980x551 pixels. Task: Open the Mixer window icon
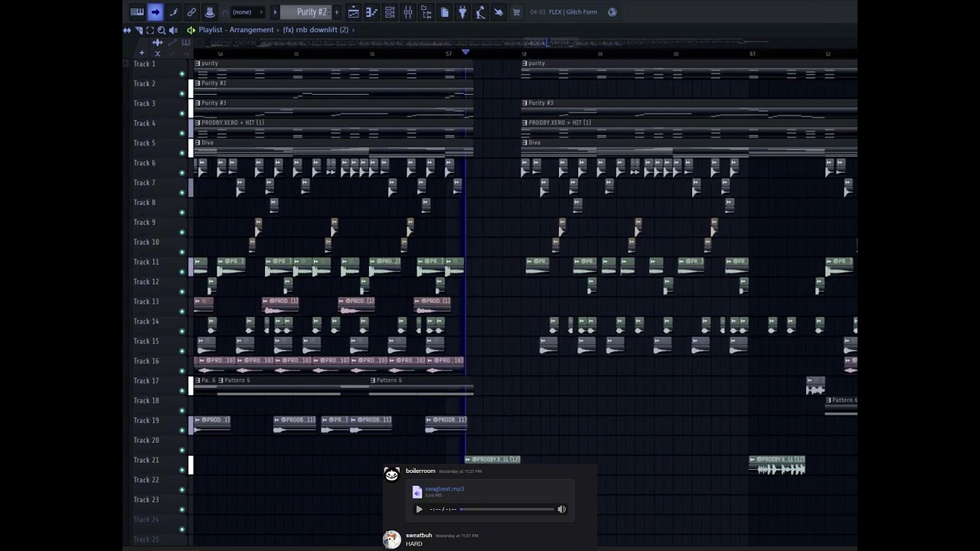(x=408, y=11)
